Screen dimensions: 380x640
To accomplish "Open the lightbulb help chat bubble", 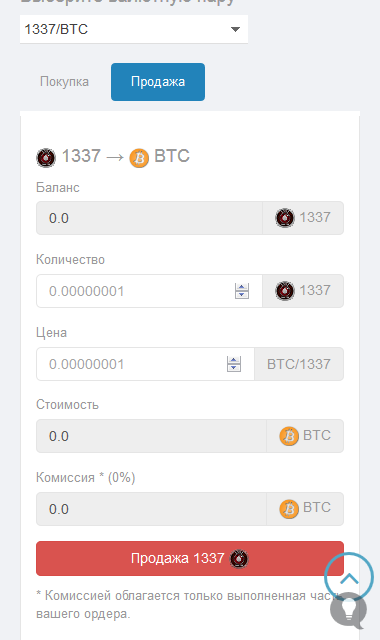I will coord(348,611).
